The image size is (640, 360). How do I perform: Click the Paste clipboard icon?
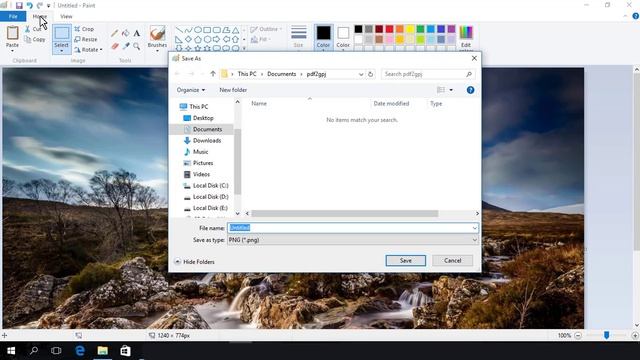pos(12,33)
